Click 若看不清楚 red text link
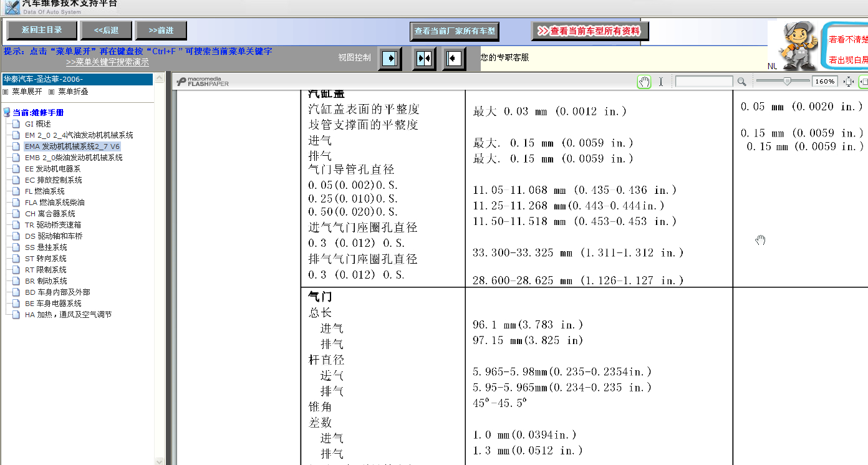Image resolution: width=868 pixels, height=465 pixels. [x=848, y=39]
